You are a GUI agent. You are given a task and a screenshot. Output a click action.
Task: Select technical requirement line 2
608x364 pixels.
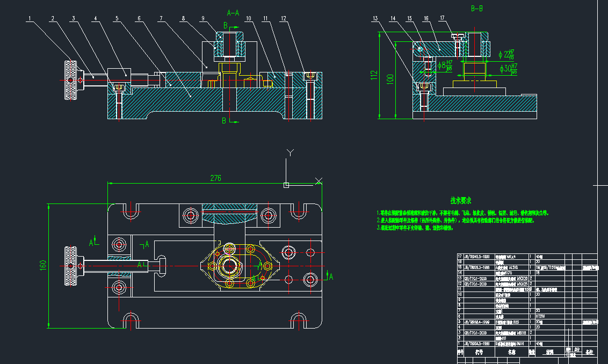[455, 220]
